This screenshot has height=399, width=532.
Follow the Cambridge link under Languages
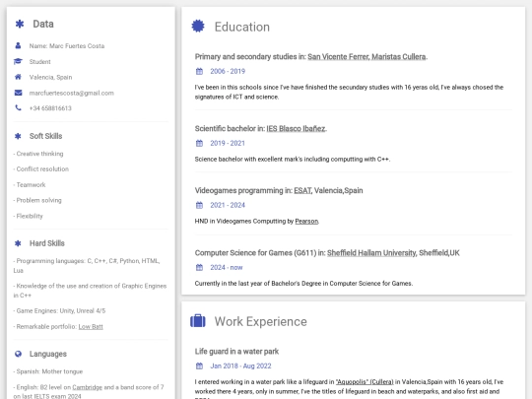[88, 387]
